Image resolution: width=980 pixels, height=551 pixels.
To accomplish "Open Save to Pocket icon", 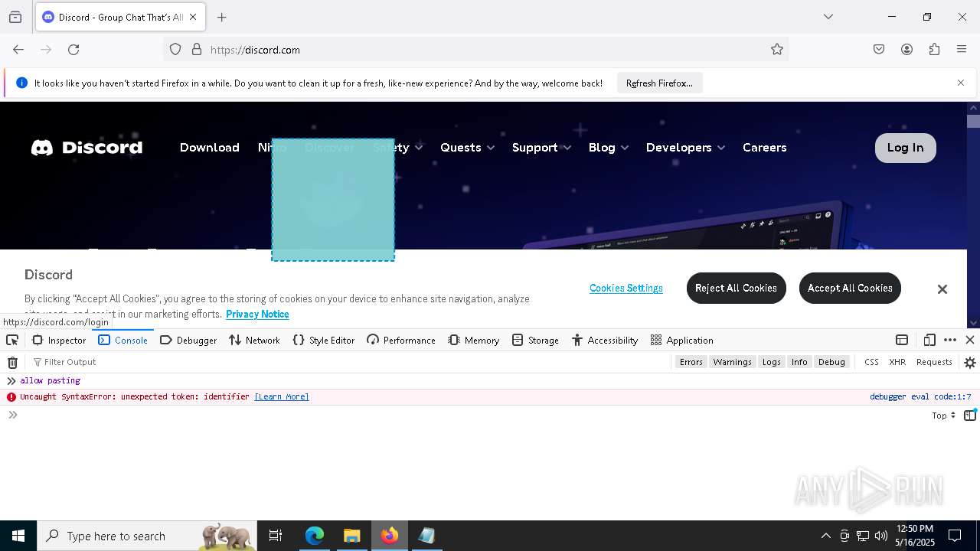I will [x=879, y=50].
